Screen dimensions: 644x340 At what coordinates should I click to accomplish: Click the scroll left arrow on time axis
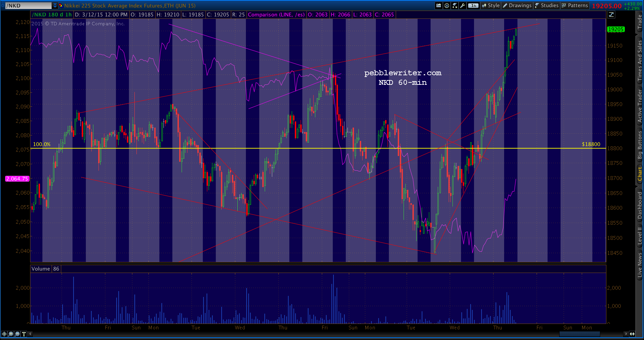pyautogui.click(x=30, y=334)
